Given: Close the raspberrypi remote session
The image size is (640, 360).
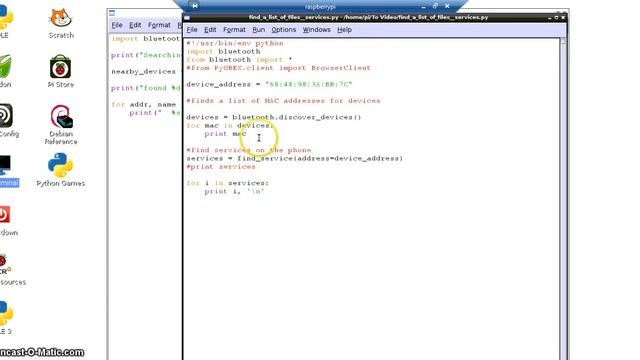Looking at the screenshot, I should (447, 6).
